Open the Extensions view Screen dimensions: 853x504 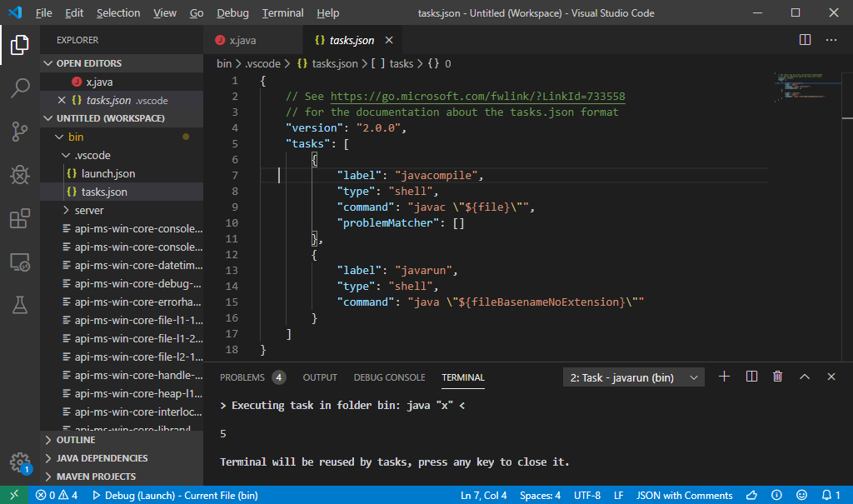(20, 219)
